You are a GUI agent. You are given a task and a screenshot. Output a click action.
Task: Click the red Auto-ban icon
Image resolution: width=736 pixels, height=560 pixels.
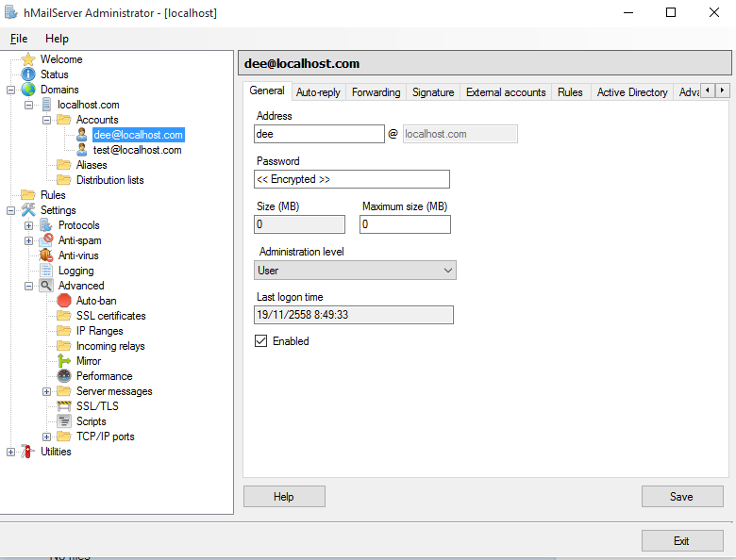pos(64,301)
